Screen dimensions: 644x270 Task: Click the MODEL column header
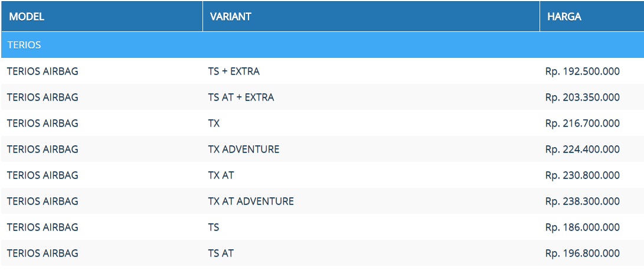(102, 17)
